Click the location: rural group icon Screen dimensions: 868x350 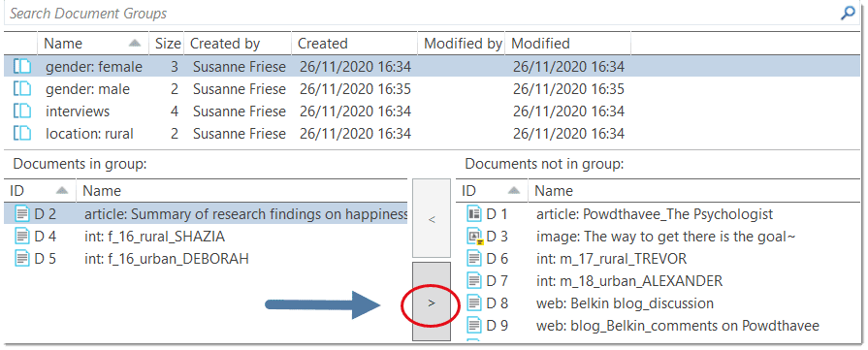[x=22, y=134]
